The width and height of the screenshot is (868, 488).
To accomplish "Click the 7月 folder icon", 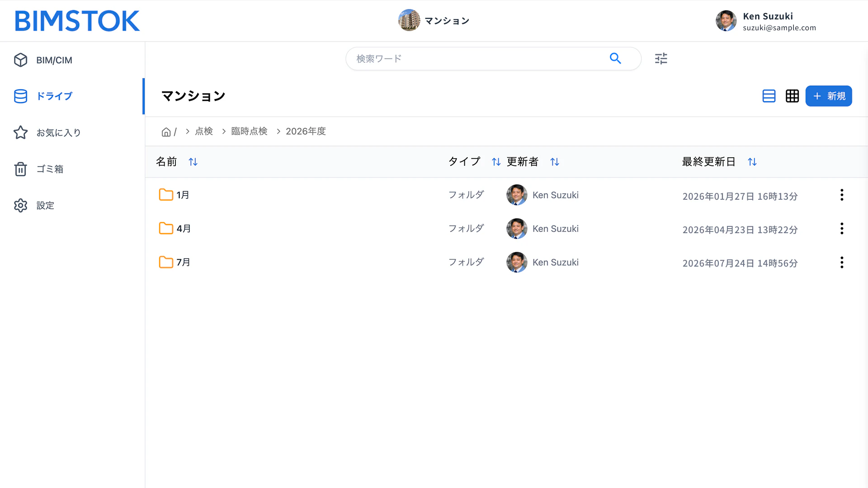I will (166, 262).
